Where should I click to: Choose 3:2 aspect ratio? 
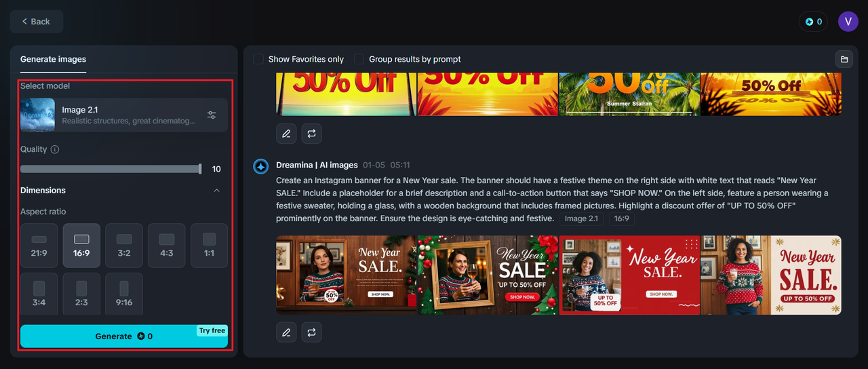point(124,246)
